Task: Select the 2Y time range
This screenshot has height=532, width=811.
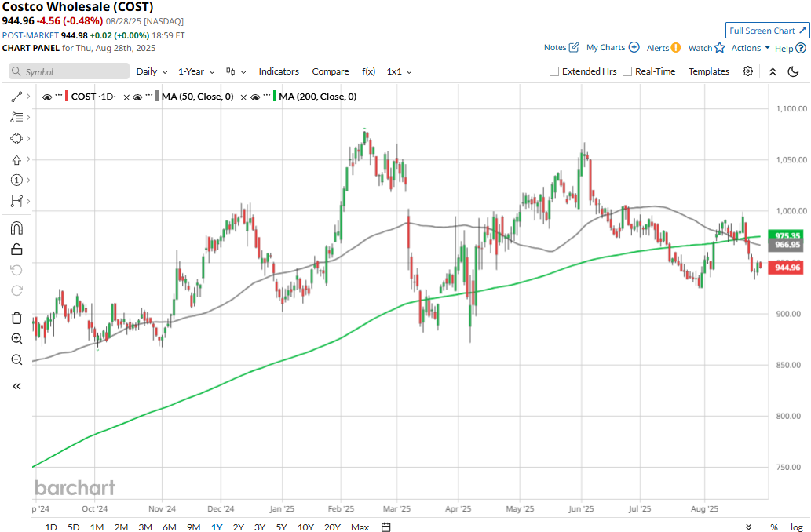Action: (238, 527)
